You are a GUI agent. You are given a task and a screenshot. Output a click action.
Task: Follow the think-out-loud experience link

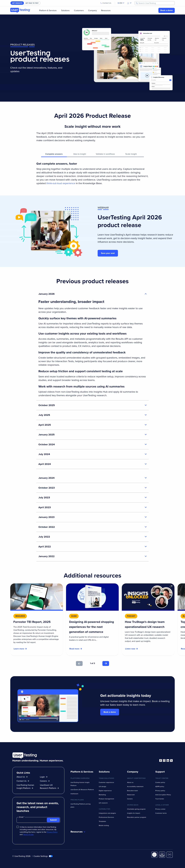coord(61,183)
